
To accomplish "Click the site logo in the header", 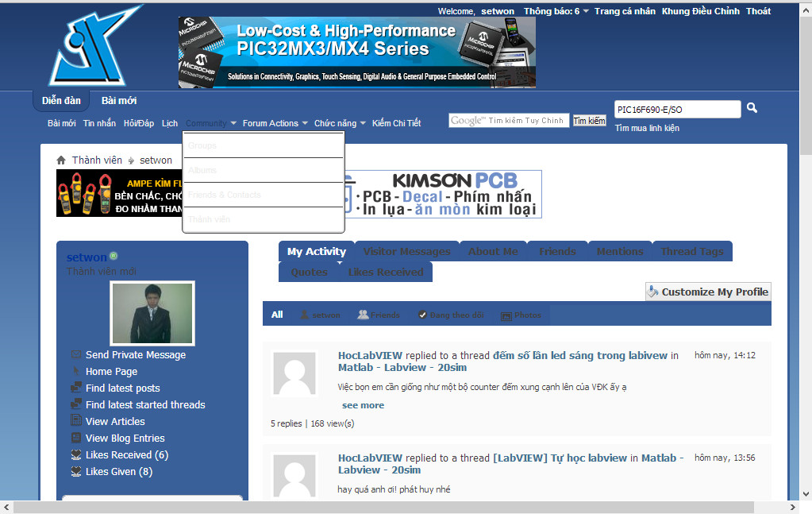I will [96, 45].
